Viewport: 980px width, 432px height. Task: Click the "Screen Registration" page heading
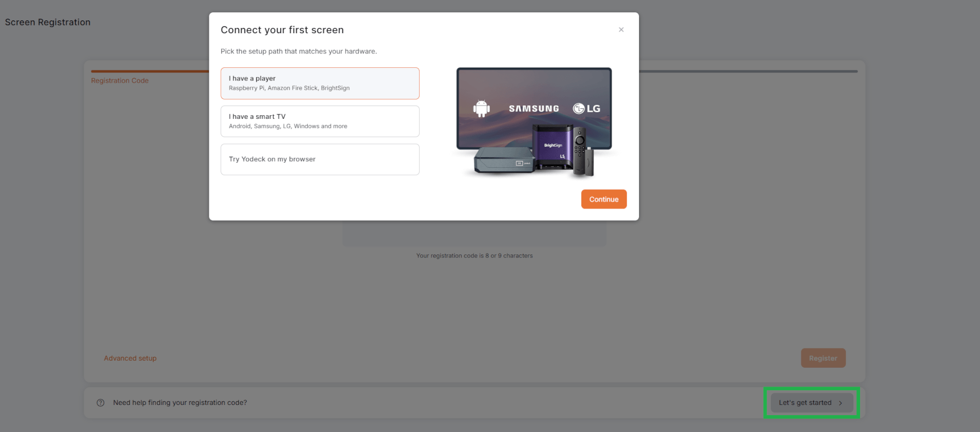47,22
